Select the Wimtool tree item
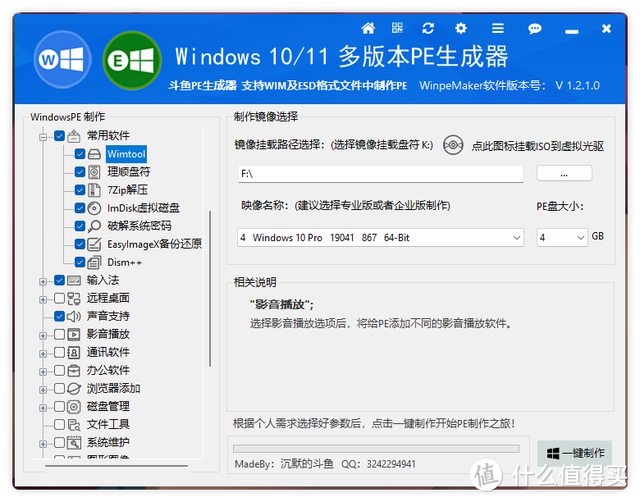Viewport: 640px width, 502px height. pyautogui.click(x=127, y=154)
